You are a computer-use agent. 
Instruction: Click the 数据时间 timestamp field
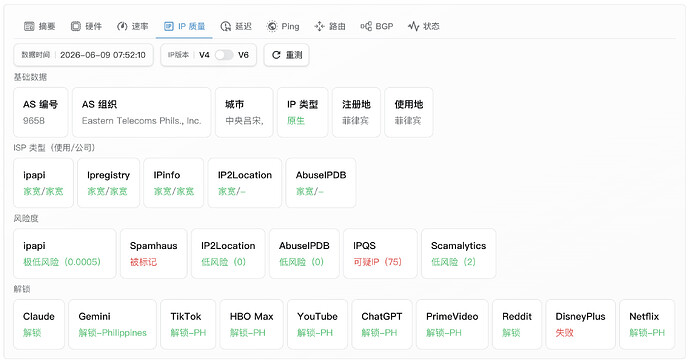84,55
